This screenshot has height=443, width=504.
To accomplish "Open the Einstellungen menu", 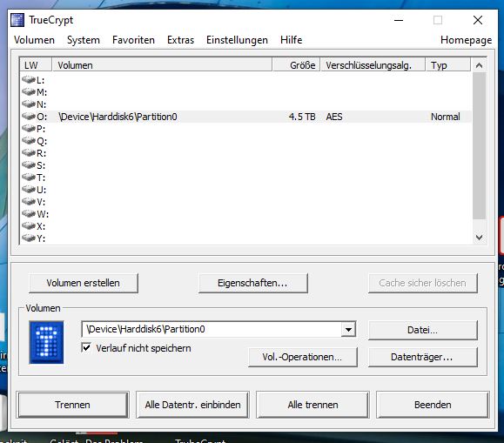I will 238,40.
